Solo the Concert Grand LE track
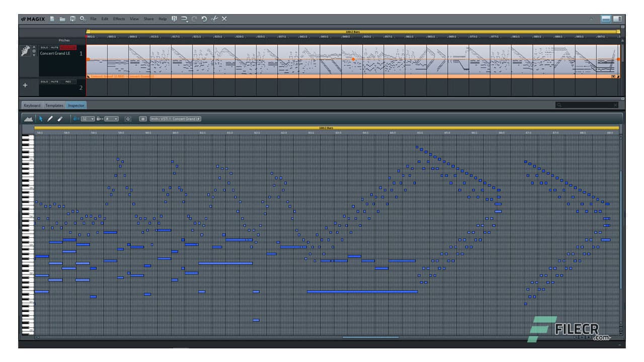Viewport: 644px width, 362px height. (x=44, y=47)
